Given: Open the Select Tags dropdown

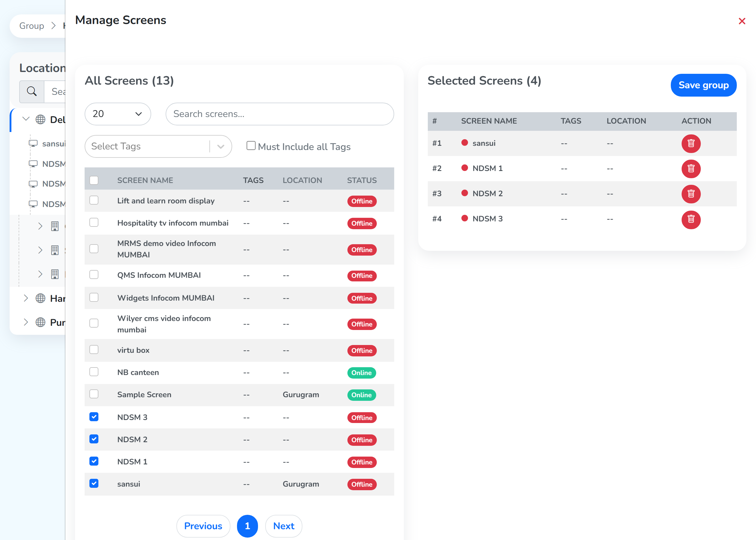Looking at the screenshot, I should (158, 146).
